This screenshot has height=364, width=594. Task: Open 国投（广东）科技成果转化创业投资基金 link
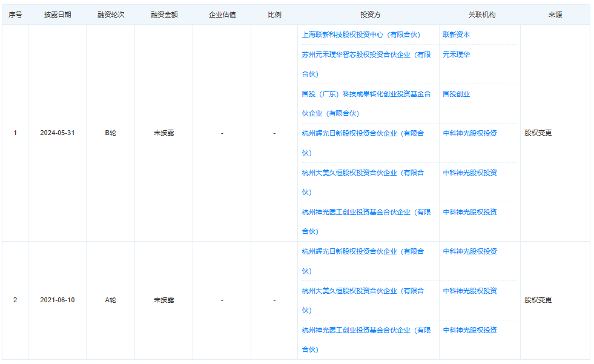(x=366, y=94)
